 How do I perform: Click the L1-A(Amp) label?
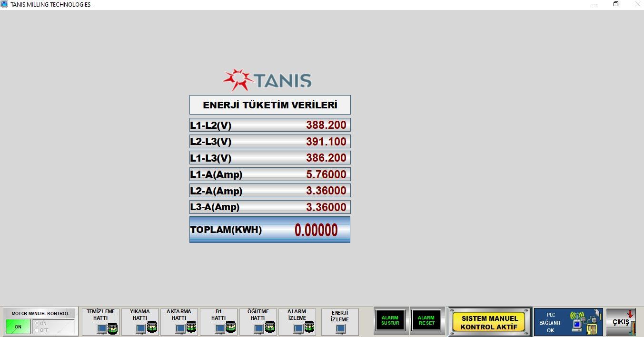pos(216,174)
